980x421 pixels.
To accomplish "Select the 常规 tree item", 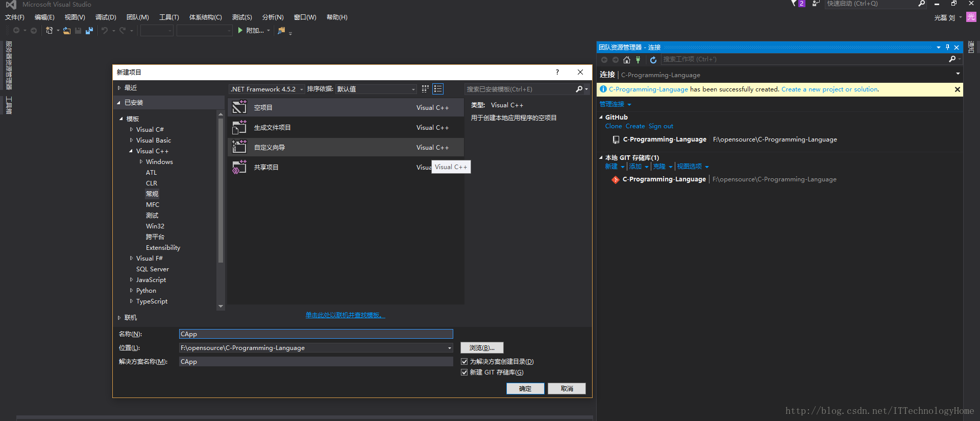I will pyautogui.click(x=152, y=194).
